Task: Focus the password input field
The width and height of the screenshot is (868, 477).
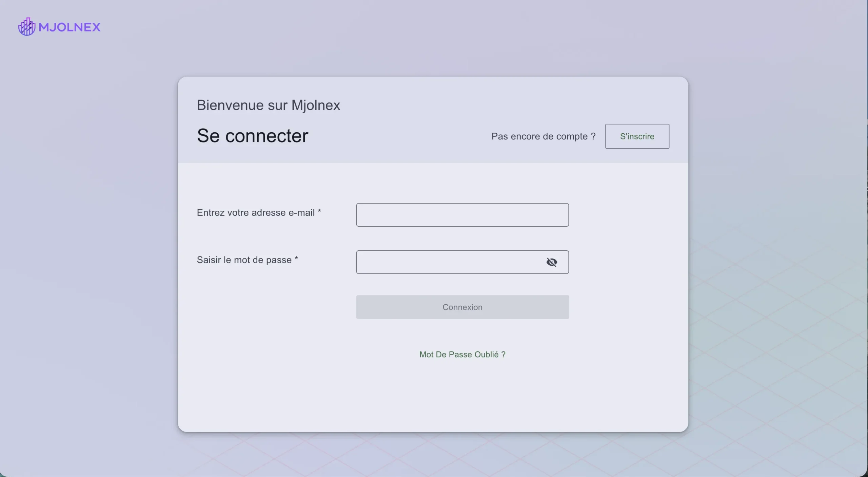Action: [x=462, y=262]
